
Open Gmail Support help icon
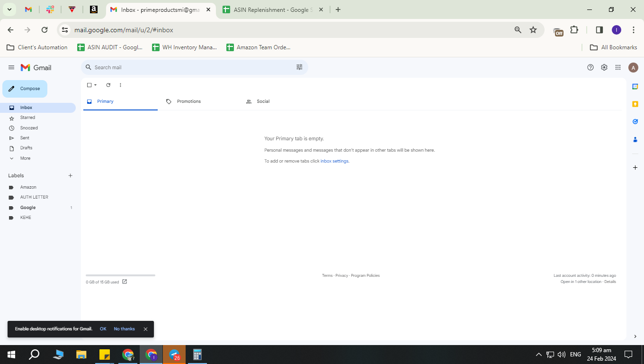click(590, 67)
